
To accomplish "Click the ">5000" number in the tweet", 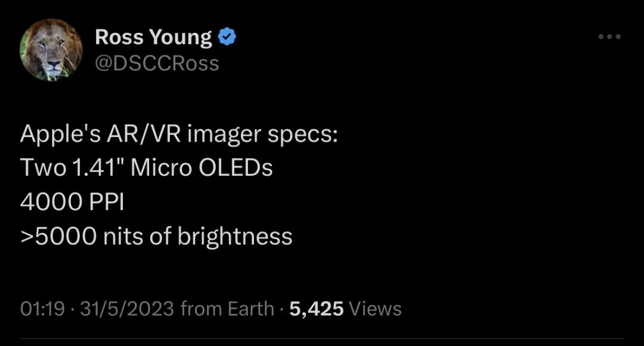I will [58, 236].
